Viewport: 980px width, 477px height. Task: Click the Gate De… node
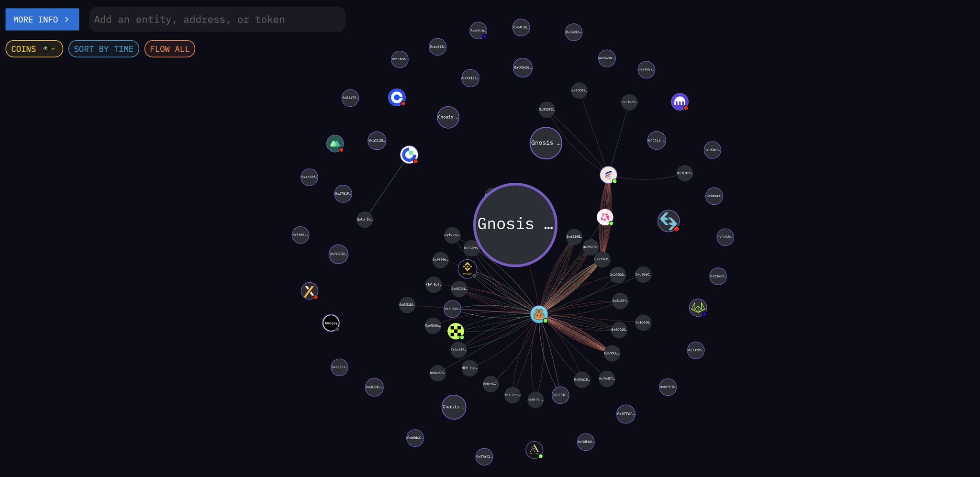pyautogui.click(x=365, y=220)
